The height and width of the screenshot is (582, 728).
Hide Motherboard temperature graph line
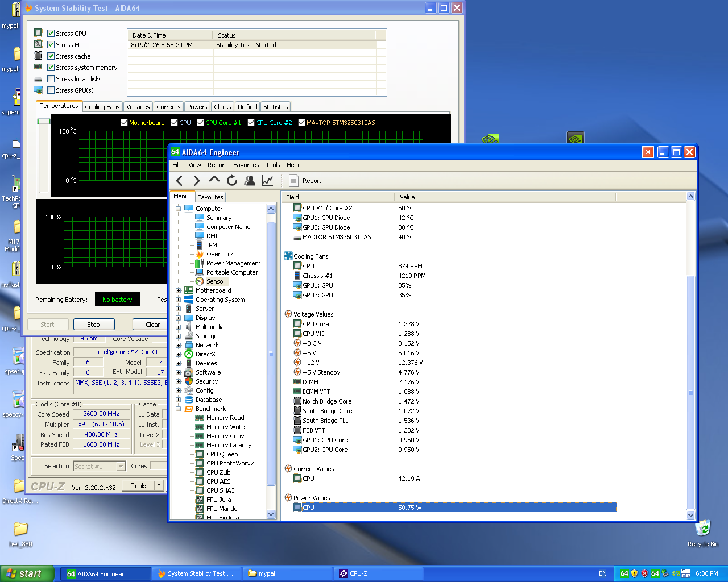[125, 123]
